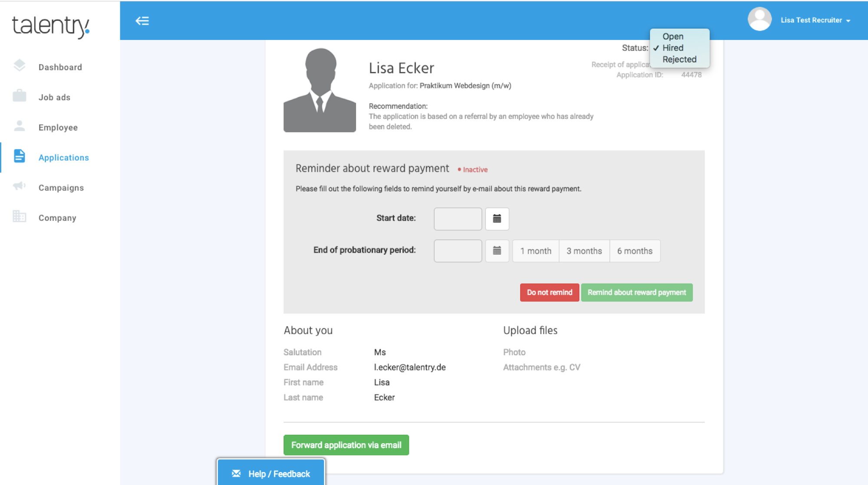The image size is (868, 485).
Task: Click the Dashboard layers icon
Action: [20, 66]
